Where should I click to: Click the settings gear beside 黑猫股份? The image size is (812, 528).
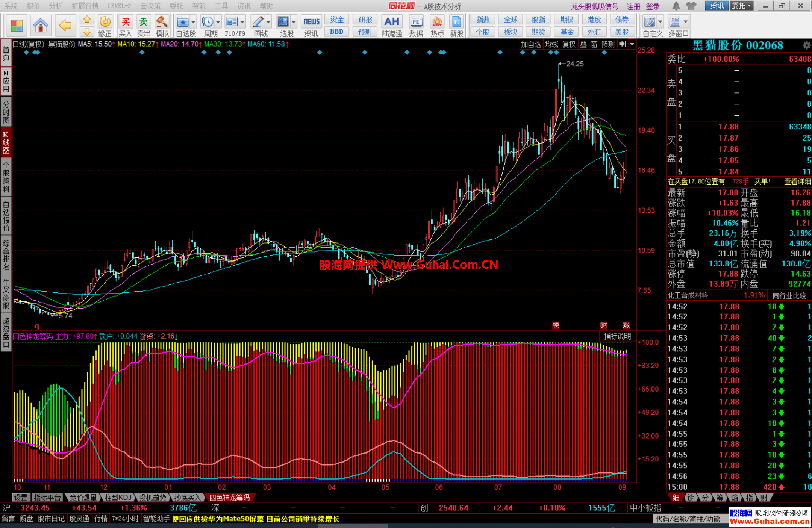pos(806,45)
